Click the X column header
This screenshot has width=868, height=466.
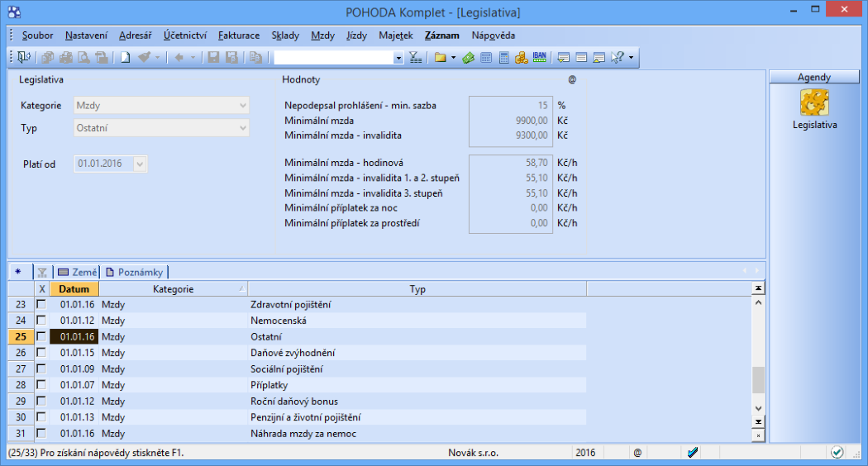coord(41,289)
